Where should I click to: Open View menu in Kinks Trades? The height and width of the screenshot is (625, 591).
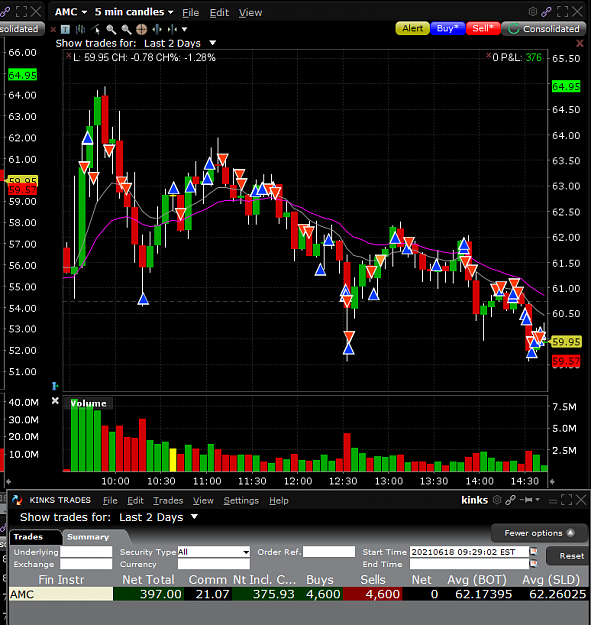click(203, 501)
